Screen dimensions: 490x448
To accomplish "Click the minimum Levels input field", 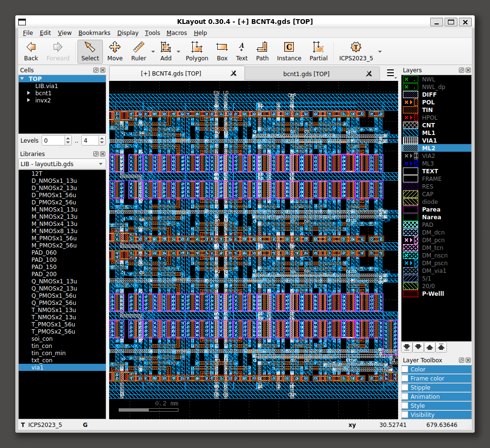I will [x=53, y=141].
